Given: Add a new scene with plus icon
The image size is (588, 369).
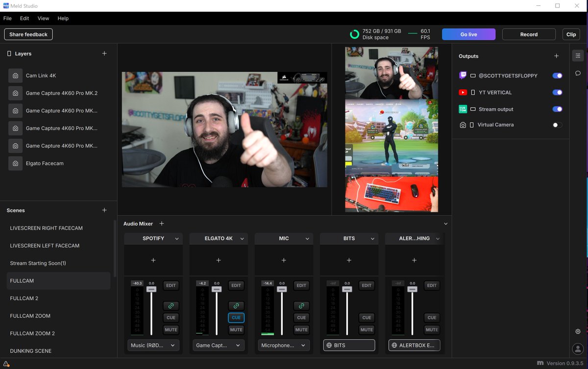Looking at the screenshot, I should tap(104, 210).
